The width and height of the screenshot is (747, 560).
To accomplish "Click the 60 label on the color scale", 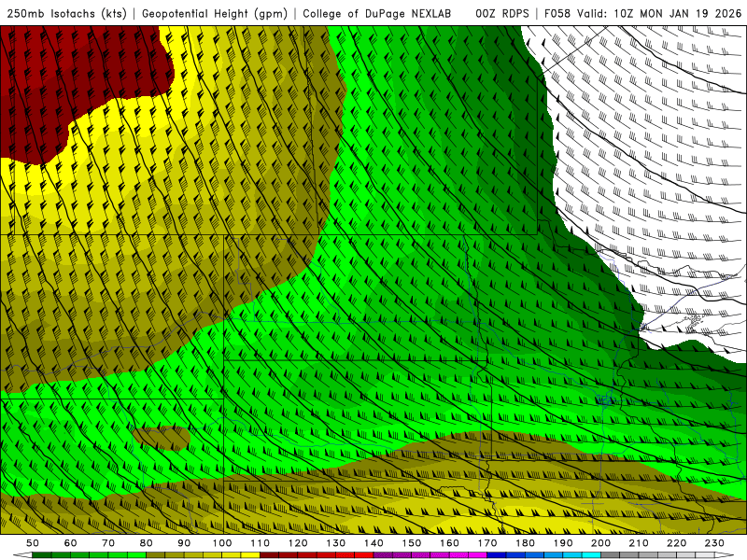I will click(71, 543).
